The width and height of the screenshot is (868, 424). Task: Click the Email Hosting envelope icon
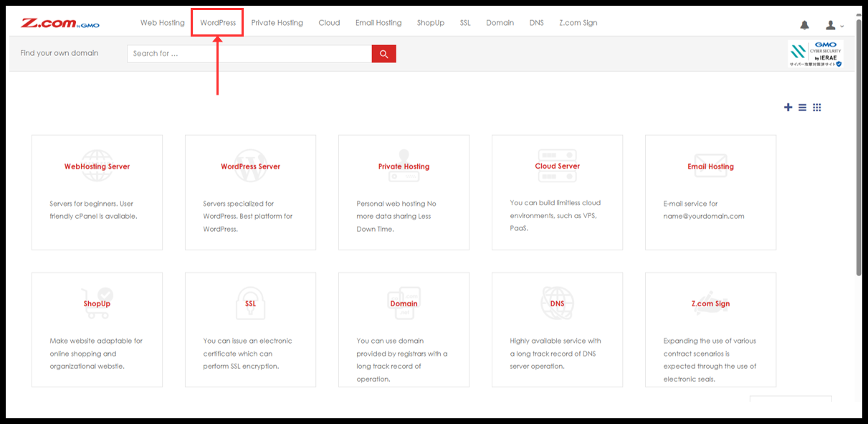711,166
